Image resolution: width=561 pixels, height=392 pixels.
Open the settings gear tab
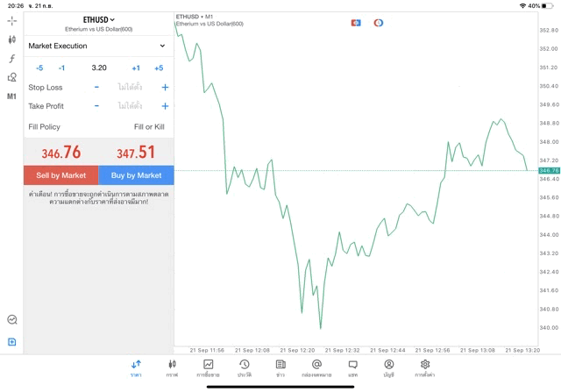tap(425, 367)
